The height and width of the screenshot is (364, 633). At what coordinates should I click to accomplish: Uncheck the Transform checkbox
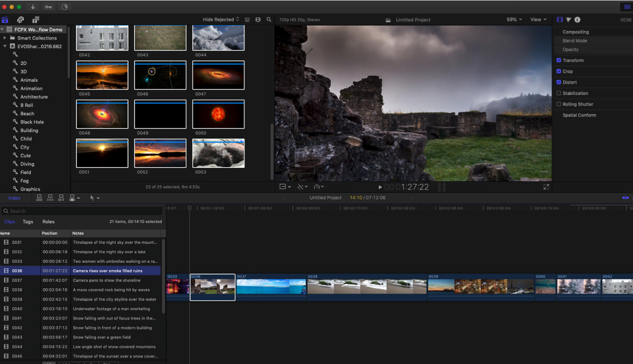click(559, 60)
